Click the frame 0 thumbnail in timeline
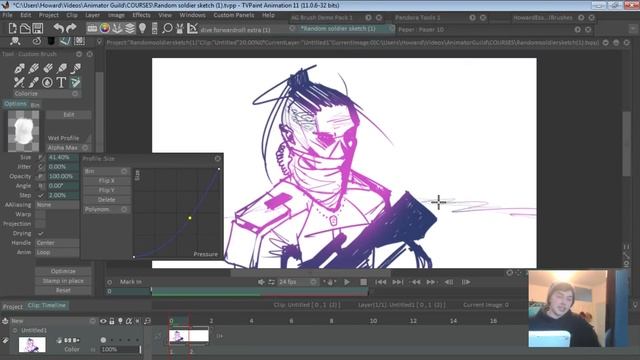 178,336
